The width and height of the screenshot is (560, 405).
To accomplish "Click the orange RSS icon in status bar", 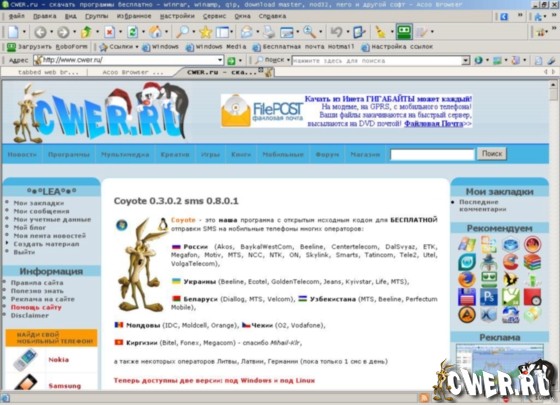I will (424, 398).
